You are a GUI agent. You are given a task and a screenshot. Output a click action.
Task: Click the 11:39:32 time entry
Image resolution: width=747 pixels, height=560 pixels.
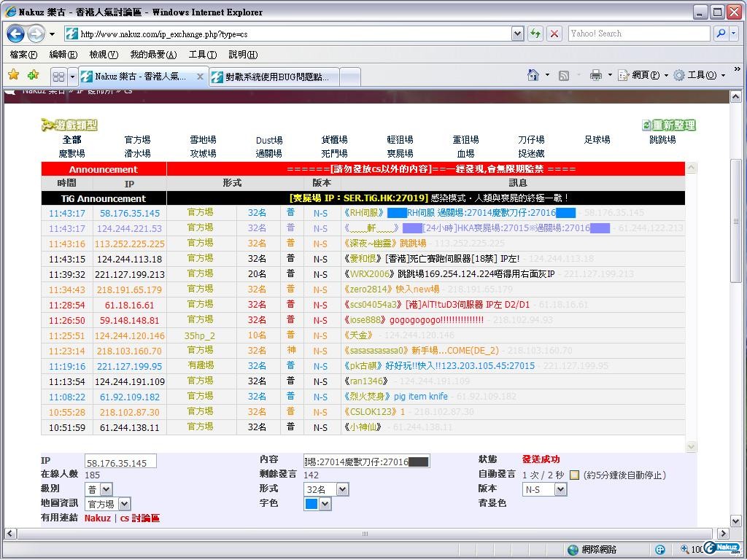click(67, 274)
